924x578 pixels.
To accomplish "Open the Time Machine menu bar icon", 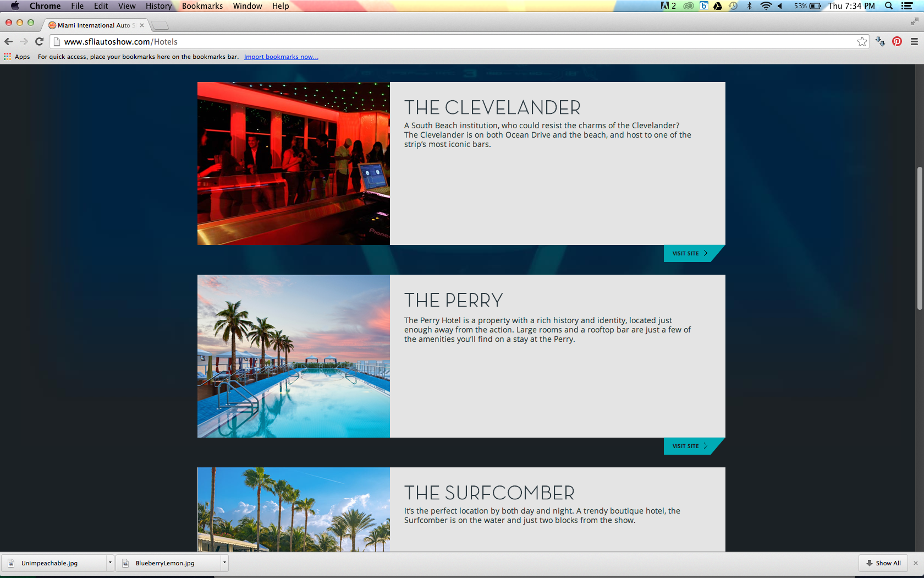I will (733, 6).
